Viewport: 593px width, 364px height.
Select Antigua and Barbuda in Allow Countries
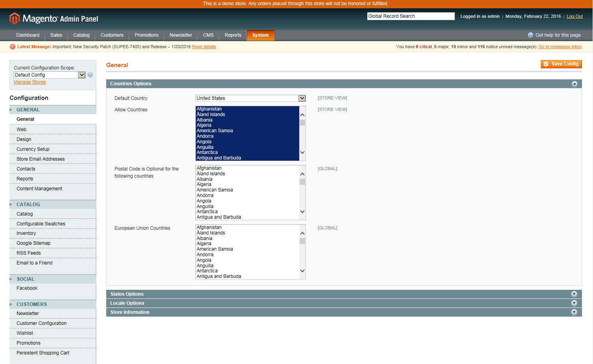click(248, 158)
